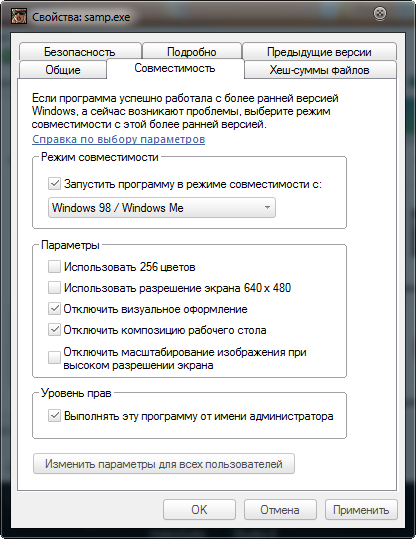The width and height of the screenshot is (416, 539).
Task: Open the Справка по выбору параметров link
Action: tap(119, 139)
